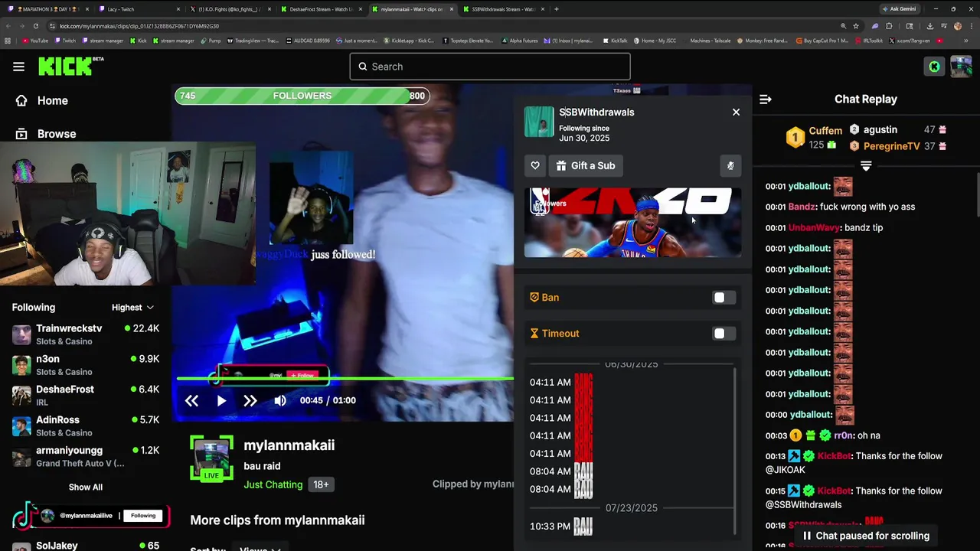Click the Chat paused for scrolling button
Screen dimensions: 980x551
coord(865,536)
